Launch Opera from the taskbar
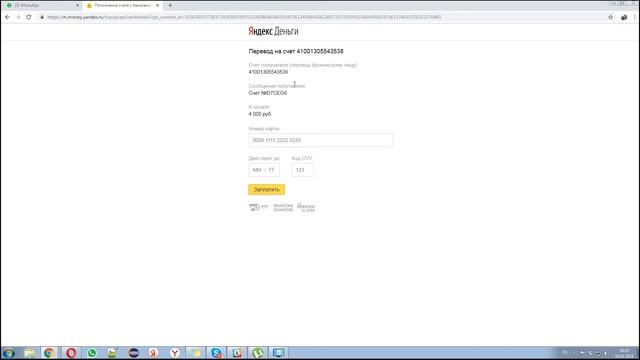640x360 pixels. click(71, 353)
